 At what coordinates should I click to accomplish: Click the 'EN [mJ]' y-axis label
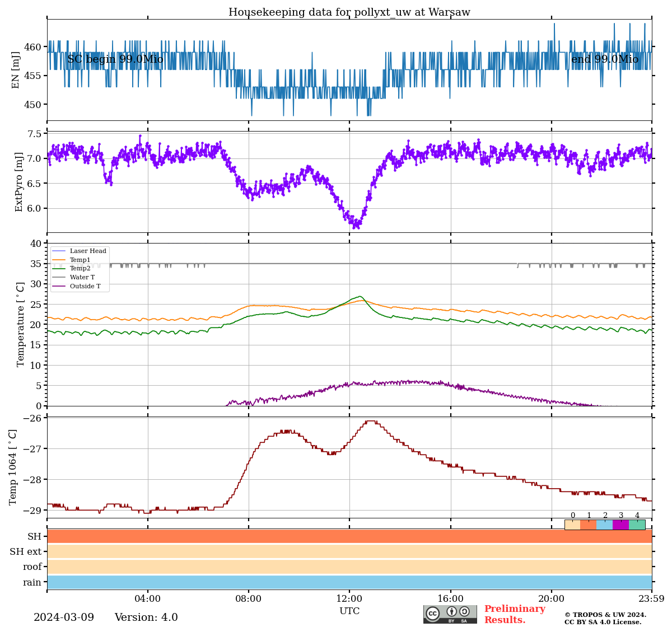click(16, 70)
